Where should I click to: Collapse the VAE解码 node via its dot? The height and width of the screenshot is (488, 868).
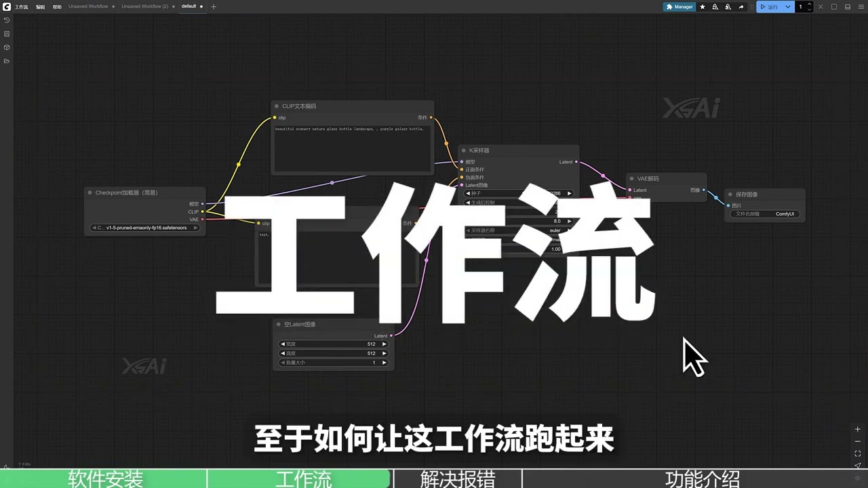point(632,179)
